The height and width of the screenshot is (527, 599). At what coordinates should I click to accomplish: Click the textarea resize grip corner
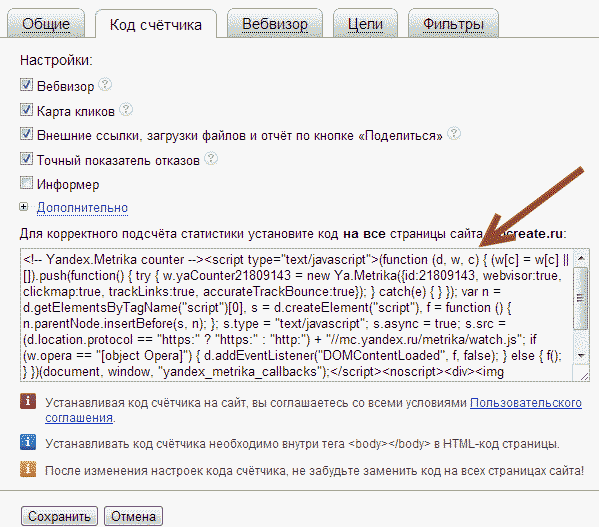pyautogui.click(x=584, y=376)
